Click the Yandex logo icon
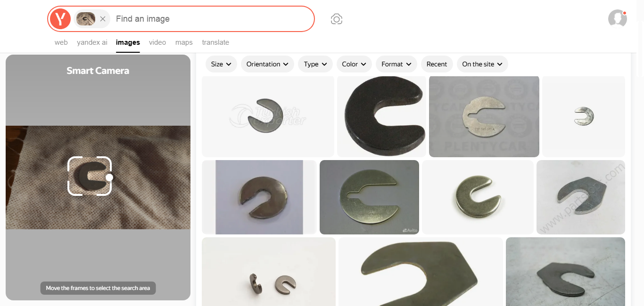644x306 pixels. 60,19
